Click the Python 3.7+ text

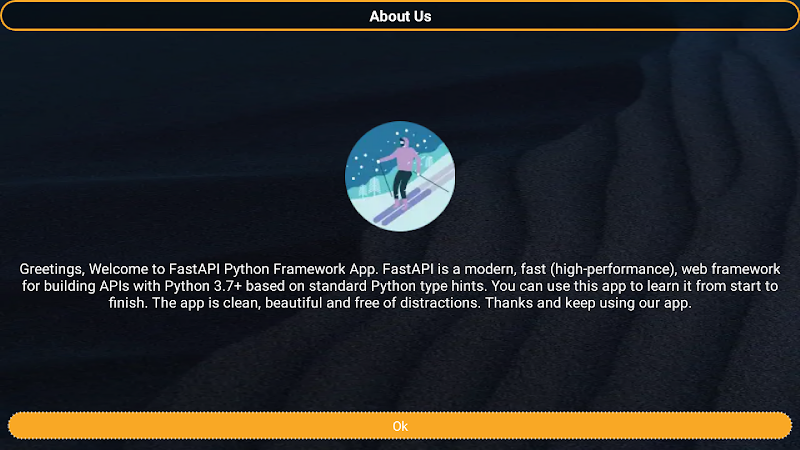tap(203, 286)
